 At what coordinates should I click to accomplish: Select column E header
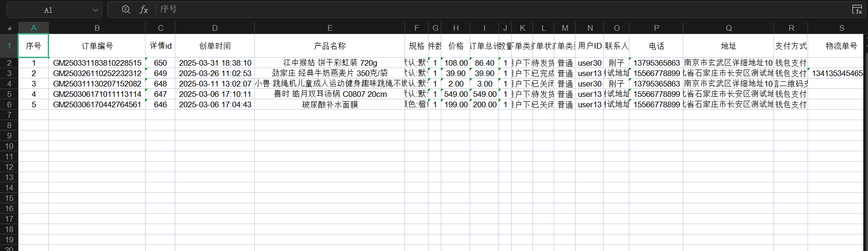tap(330, 28)
